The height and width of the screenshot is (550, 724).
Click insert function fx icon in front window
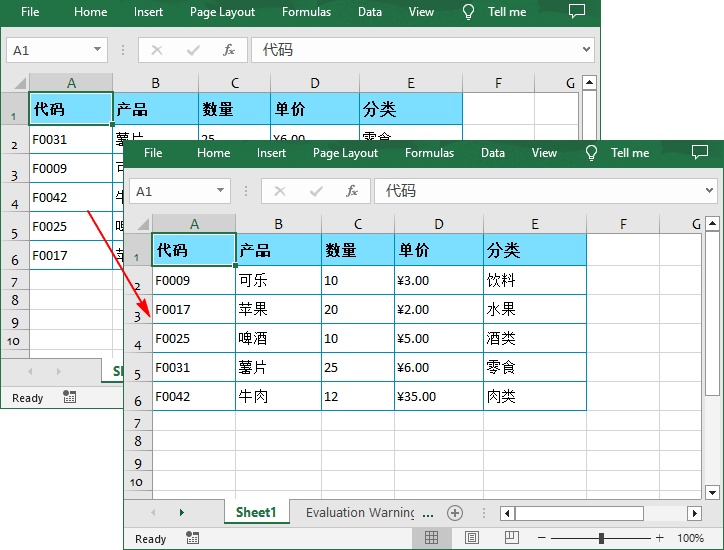[352, 191]
